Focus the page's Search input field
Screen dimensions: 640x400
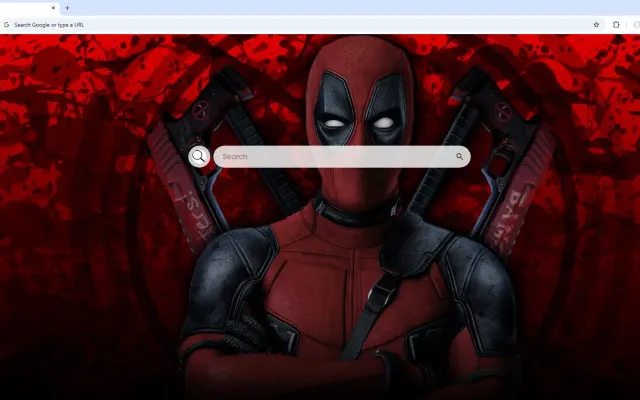pos(342,156)
